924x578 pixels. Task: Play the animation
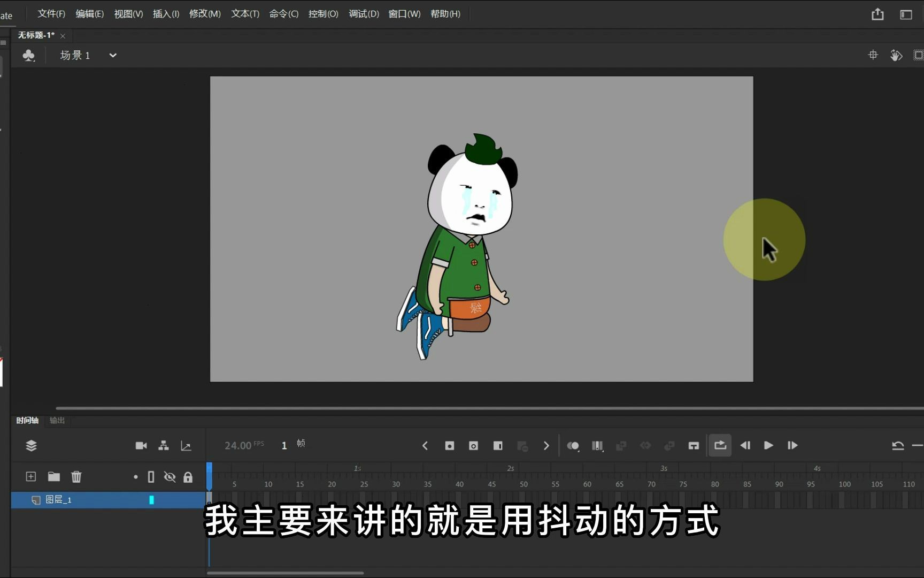[x=768, y=445]
